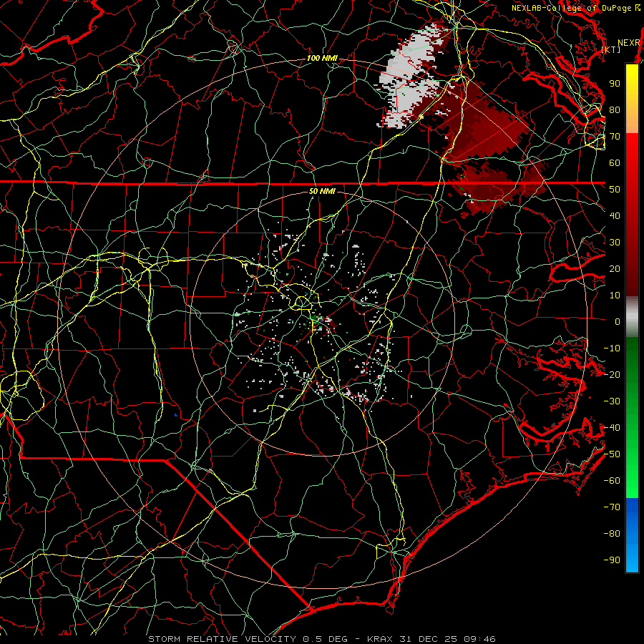The width and height of the screenshot is (644, 644).
Task: Click the -30 value on velocity scale
Action: [612, 401]
